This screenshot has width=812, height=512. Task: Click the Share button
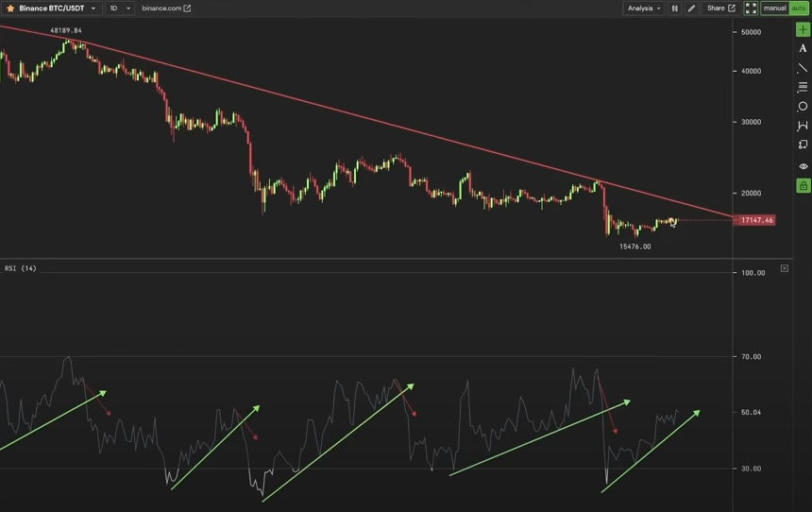(720, 9)
